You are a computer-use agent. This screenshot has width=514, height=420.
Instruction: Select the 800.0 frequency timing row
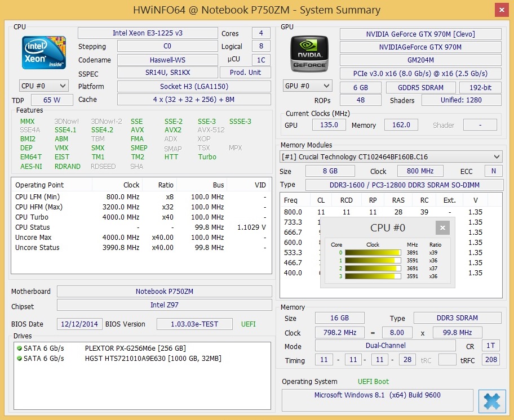(390, 212)
